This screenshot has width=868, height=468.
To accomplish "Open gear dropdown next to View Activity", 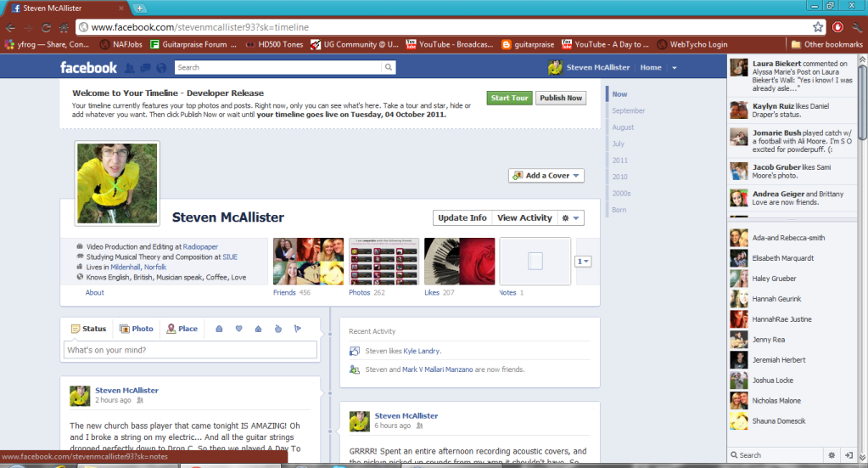I will coord(570,217).
